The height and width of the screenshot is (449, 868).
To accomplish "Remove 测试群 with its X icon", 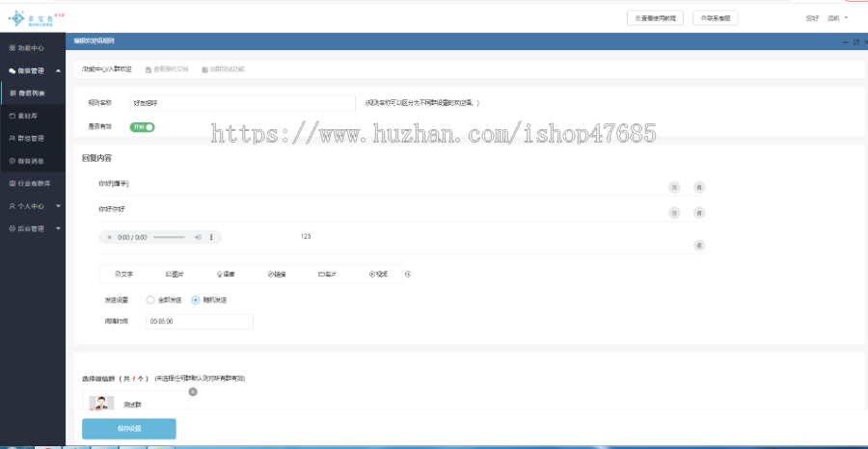I will [x=193, y=391].
